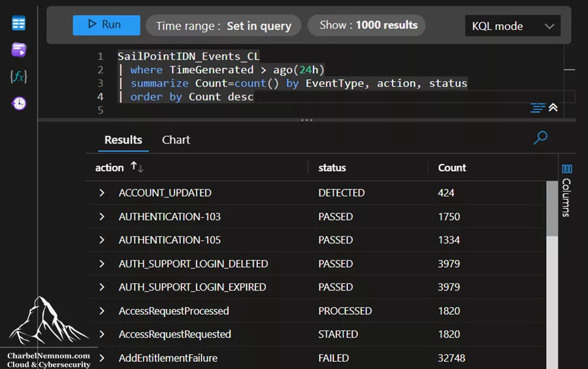Select the DETECTED status cell

[341, 193]
